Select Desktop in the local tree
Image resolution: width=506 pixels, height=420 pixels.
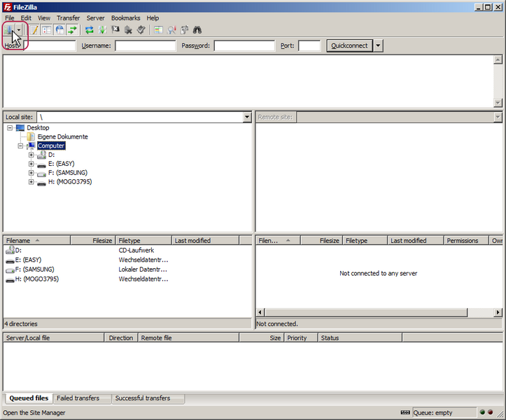[38, 128]
